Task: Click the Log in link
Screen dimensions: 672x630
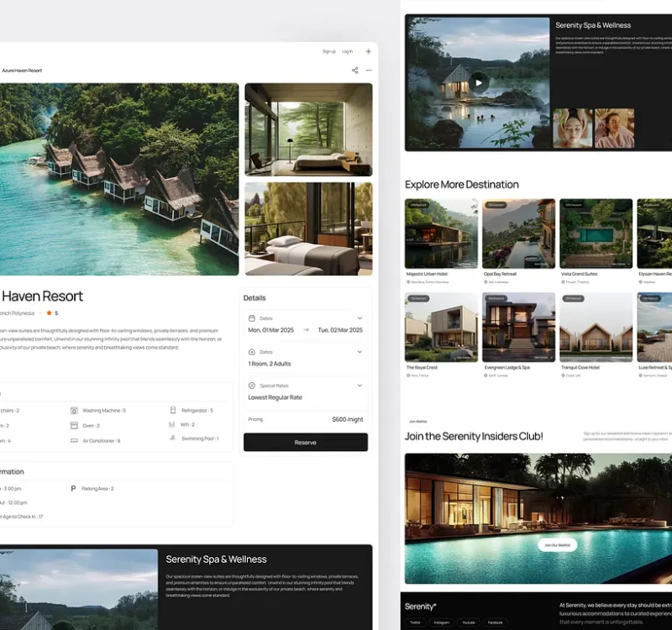Action: point(347,51)
